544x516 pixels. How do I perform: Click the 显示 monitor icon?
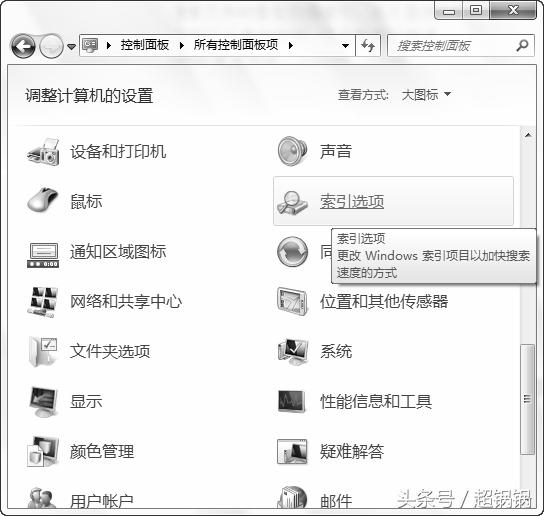tap(43, 402)
